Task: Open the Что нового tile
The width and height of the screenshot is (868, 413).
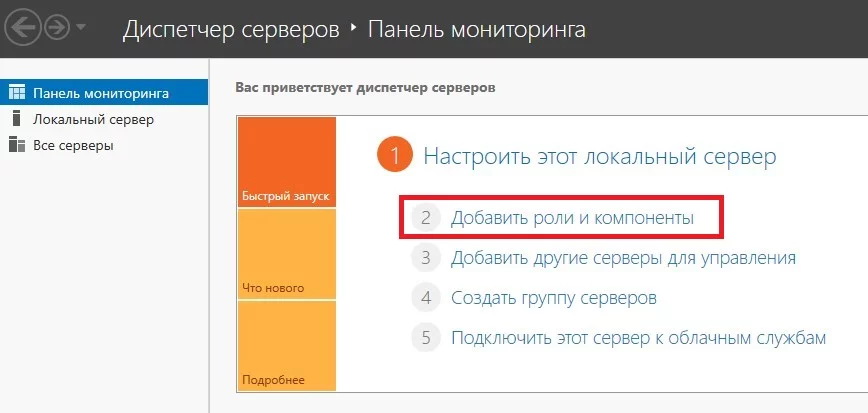Action: (x=287, y=254)
